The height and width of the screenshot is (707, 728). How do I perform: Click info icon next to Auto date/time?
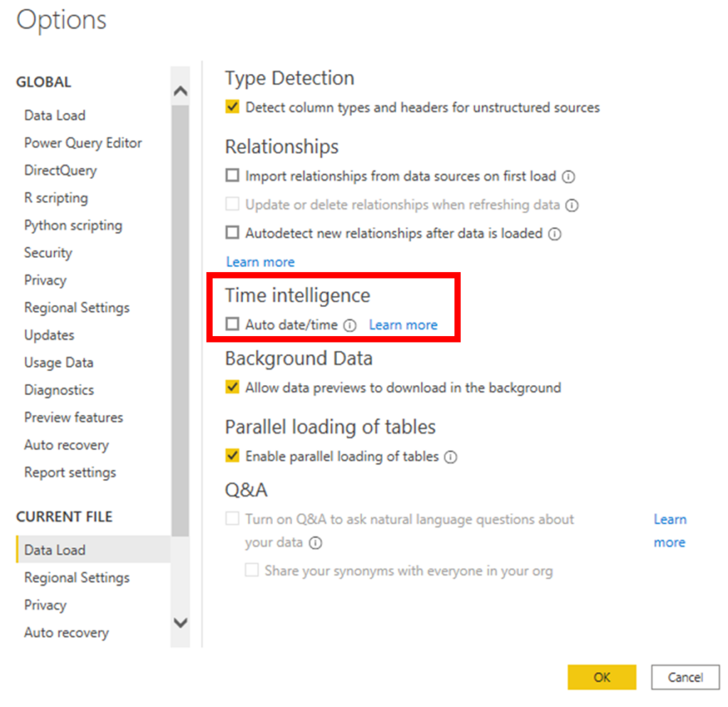pos(350,325)
